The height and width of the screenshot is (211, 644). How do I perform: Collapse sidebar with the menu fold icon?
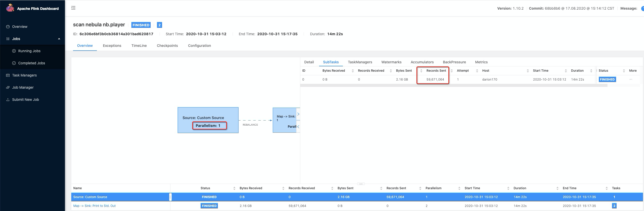click(73, 8)
